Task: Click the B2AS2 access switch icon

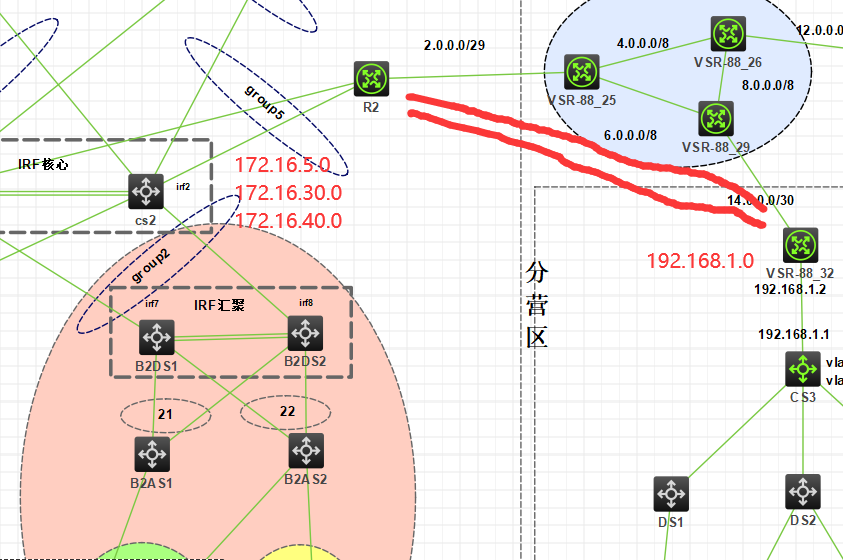Action: coord(306,450)
